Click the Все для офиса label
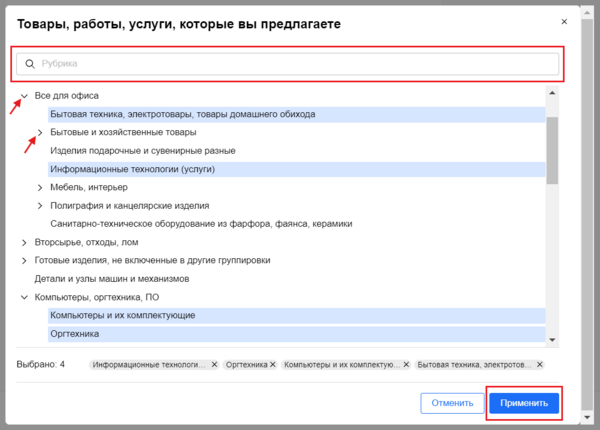The image size is (600, 430). 67,96
